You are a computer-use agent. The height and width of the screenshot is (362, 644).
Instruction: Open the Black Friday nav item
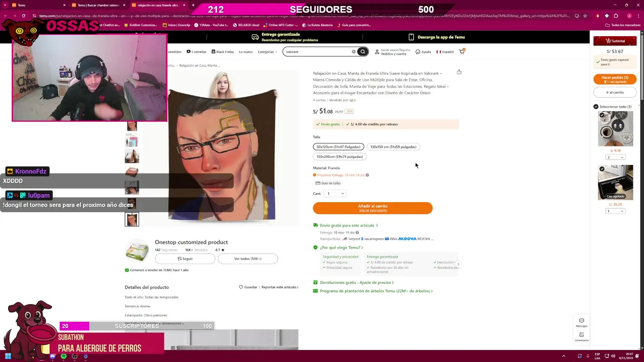222,52
